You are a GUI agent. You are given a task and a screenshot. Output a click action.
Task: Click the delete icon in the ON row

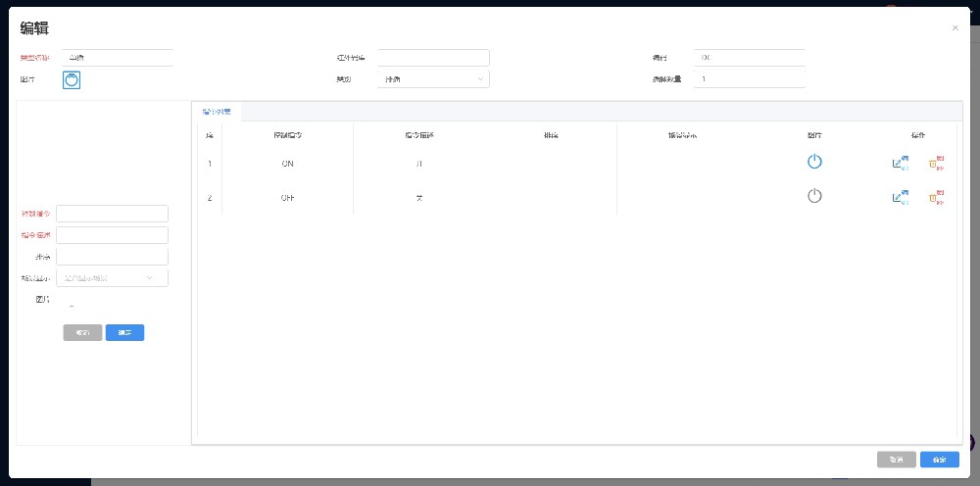(x=936, y=164)
